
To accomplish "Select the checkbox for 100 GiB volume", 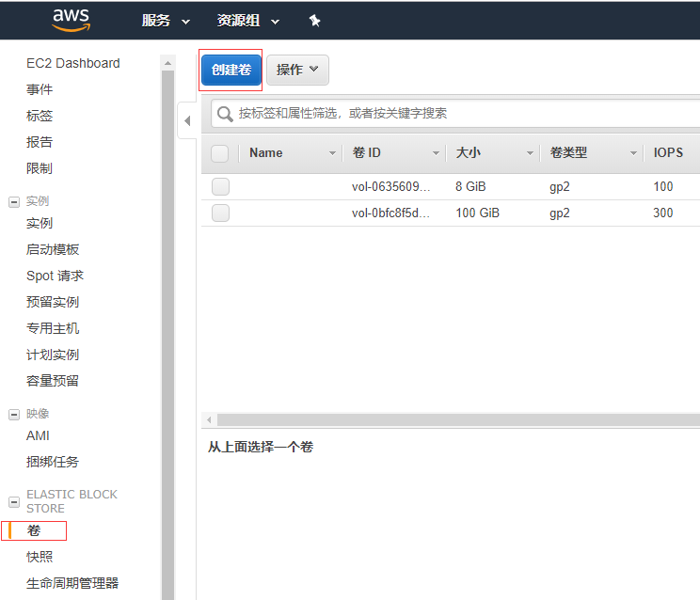I will click(x=220, y=213).
